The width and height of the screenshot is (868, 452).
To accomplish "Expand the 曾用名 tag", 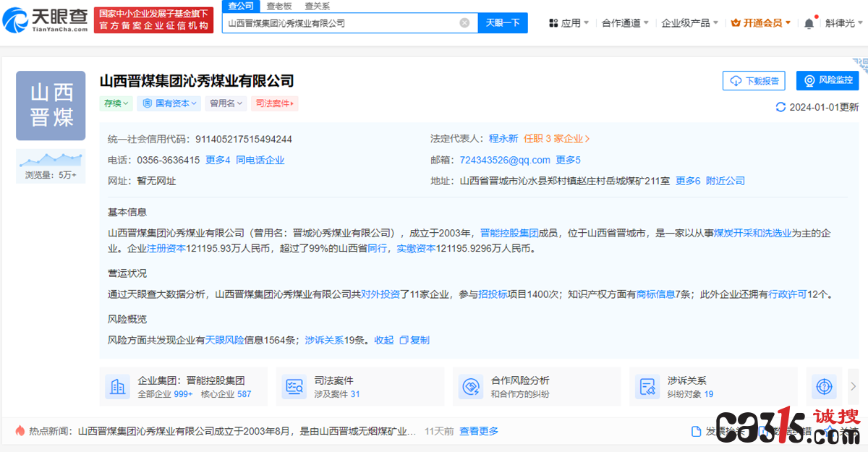I will pos(226,103).
